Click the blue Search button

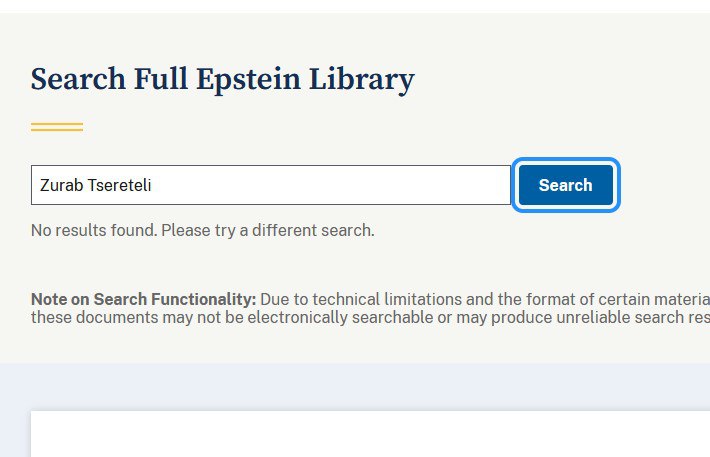click(565, 185)
